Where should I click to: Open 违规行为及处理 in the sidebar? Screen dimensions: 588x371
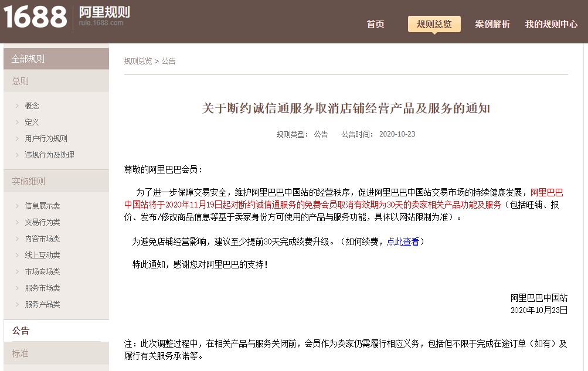49,155
